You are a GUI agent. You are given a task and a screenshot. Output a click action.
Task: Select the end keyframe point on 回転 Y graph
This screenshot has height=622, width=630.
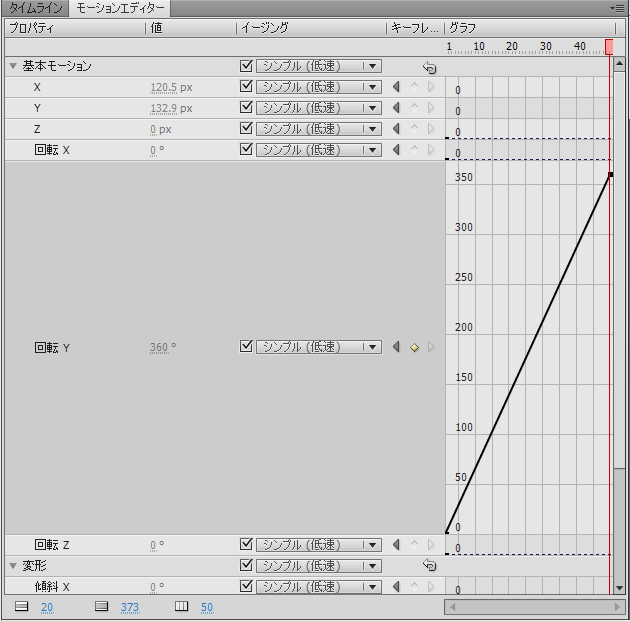610,174
